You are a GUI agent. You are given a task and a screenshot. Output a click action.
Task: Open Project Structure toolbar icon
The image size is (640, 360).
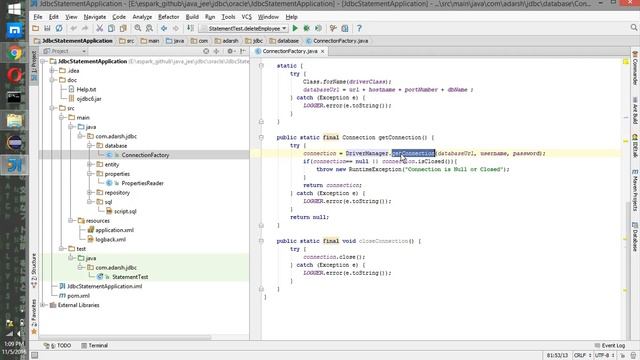click(x=345, y=28)
